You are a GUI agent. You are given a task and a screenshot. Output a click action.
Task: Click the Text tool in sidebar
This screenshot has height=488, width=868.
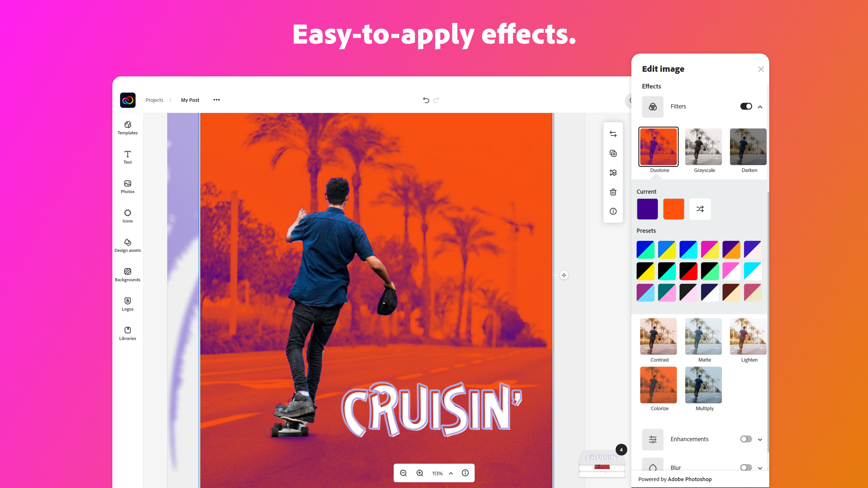click(127, 157)
